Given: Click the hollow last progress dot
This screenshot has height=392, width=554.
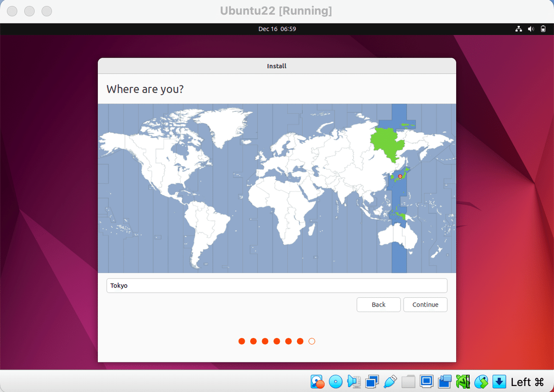Looking at the screenshot, I should pyautogui.click(x=312, y=341).
